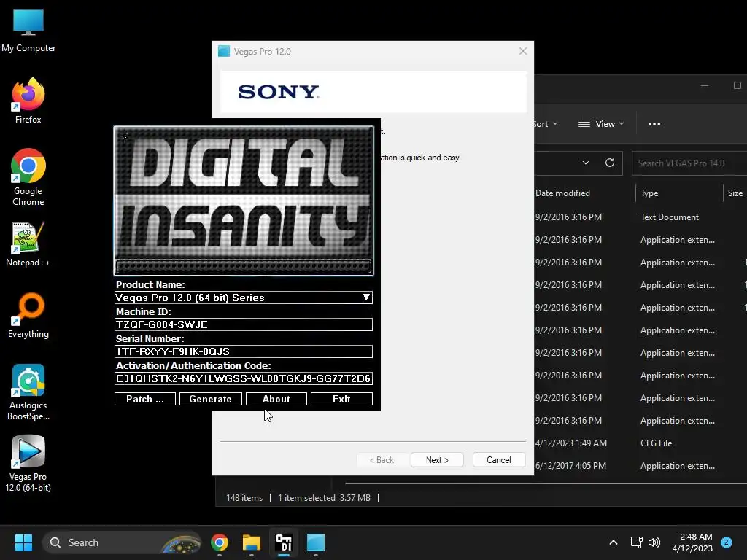The image size is (747, 560).
Task: Click the Activation/Authentication Code field
Action: click(x=244, y=378)
